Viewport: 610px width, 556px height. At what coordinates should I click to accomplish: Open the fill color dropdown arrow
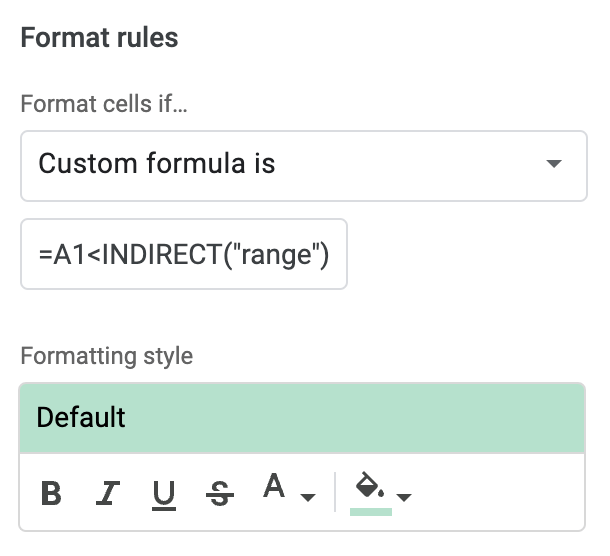click(405, 497)
